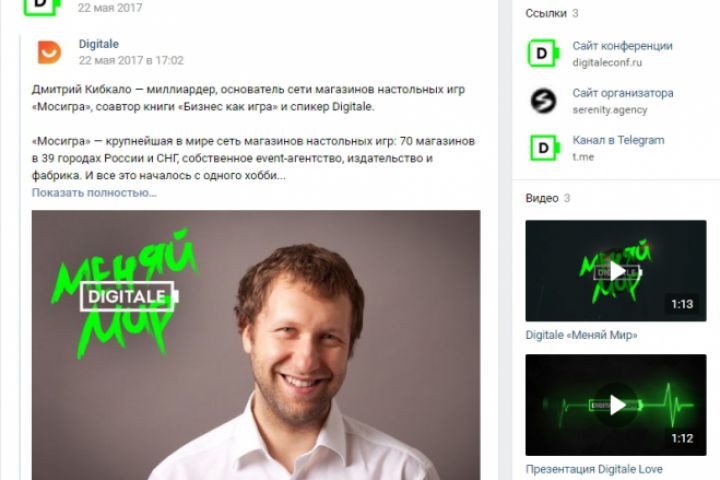720x480 pixels.
Task: Open the Digitale author name link
Action: tap(99, 44)
